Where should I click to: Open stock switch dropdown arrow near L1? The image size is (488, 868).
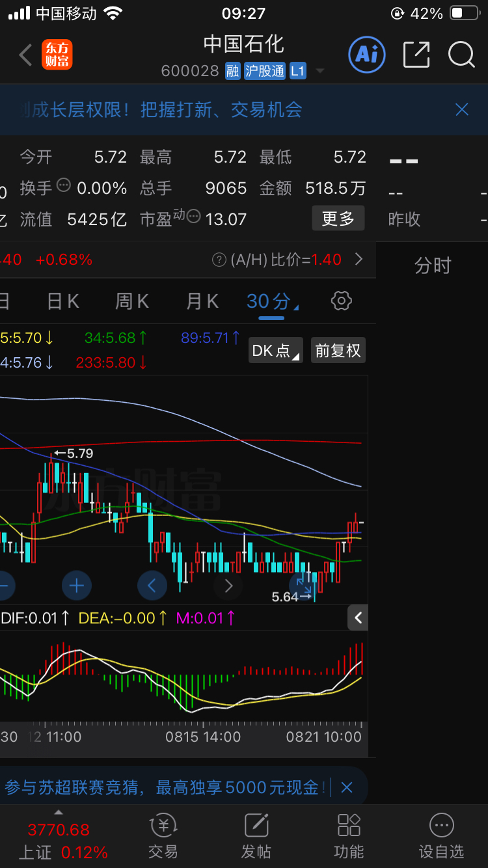point(319,71)
